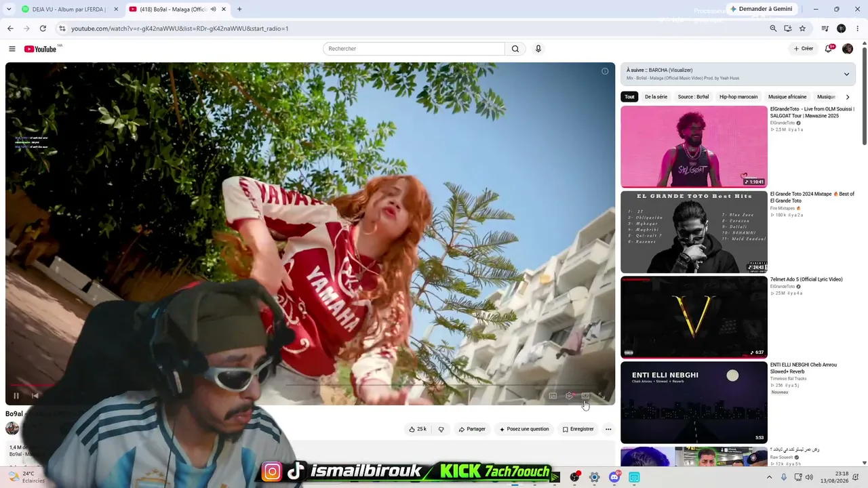Open 7elmet Ado 5 lyric video thumbnail
868x488 pixels.
pyautogui.click(x=694, y=317)
